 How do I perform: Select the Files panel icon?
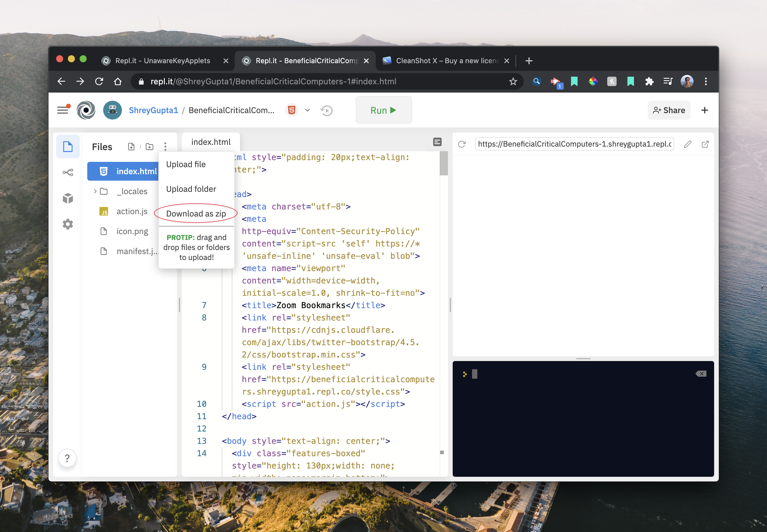click(x=68, y=146)
